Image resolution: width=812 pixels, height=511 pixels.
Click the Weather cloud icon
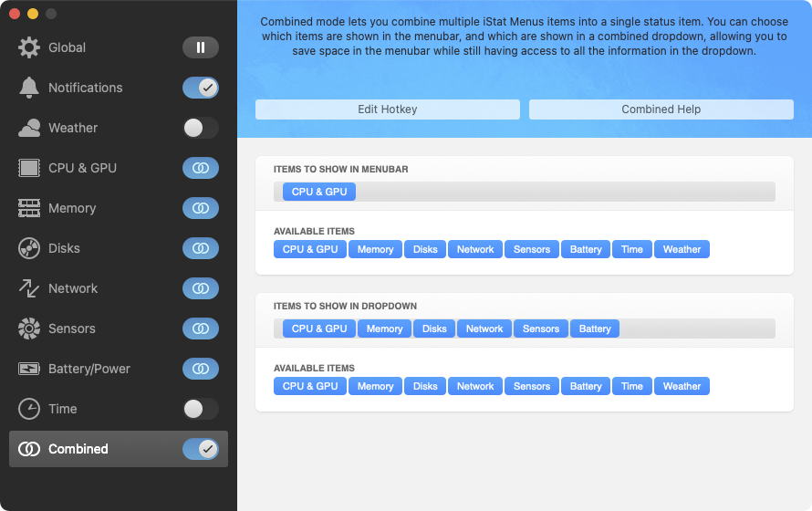29,128
